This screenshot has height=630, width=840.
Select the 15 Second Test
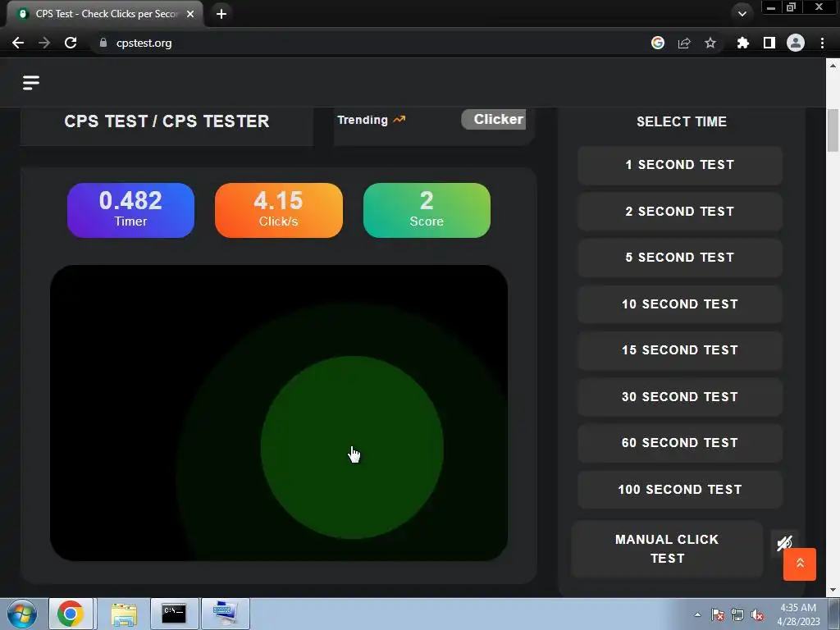point(680,350)
